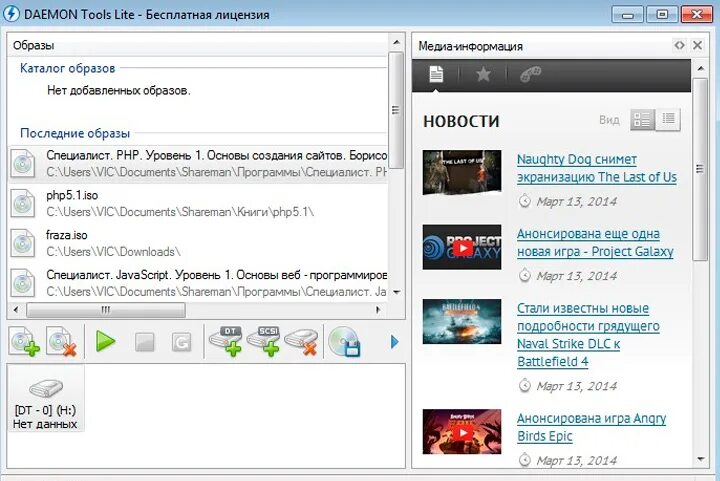
Task: Click the C:\Users\VIC\Downloads\ path text
Action: (x=113, y=252)
